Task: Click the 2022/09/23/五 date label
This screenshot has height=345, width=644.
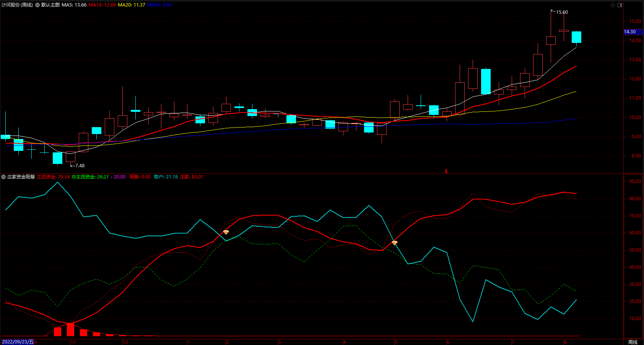Action: point(18,342)
